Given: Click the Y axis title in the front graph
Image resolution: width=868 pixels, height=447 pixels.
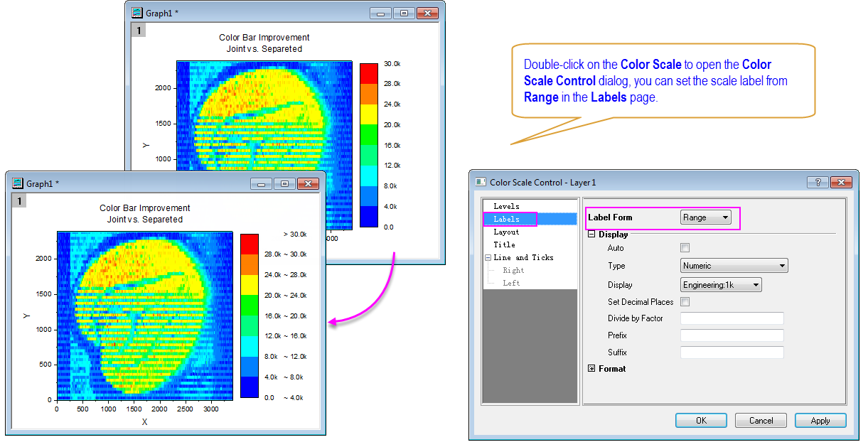Looking at the screenshot, I should coord(26,315).
